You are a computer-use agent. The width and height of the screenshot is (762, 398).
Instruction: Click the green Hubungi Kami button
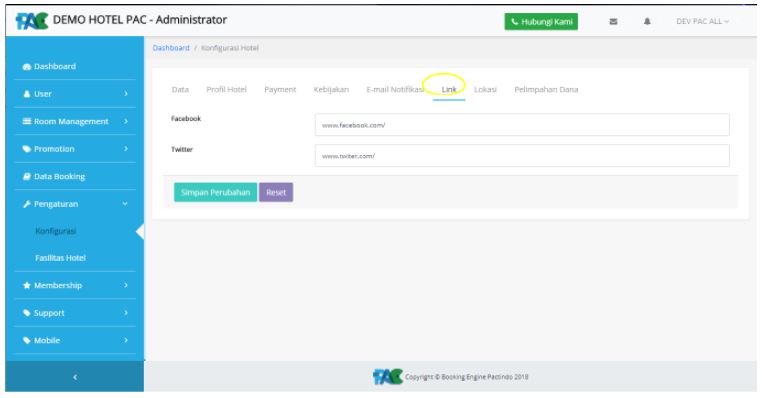click(541, 21)
